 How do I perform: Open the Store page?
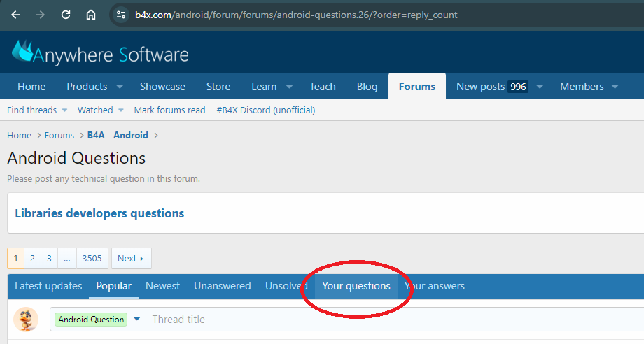(218, 87)
